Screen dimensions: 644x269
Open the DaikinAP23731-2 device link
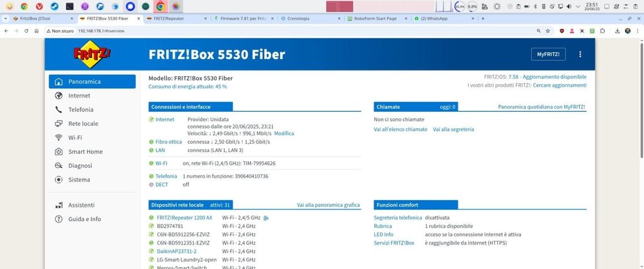point(177,251)
